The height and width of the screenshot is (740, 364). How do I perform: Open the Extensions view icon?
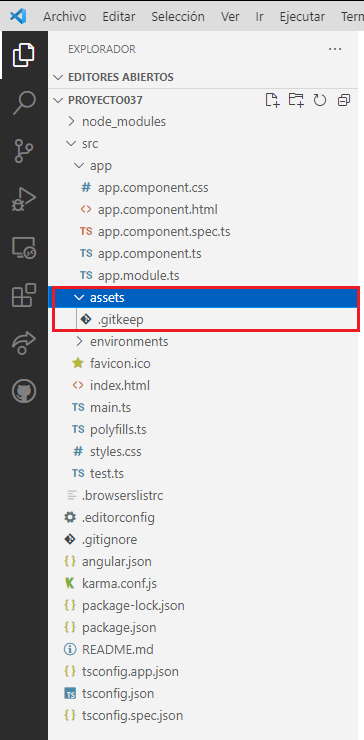[x=24, y=295]
